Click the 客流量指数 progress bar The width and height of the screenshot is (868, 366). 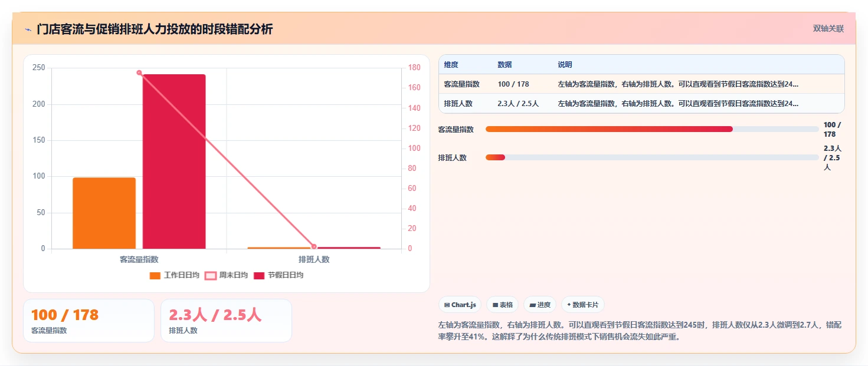pyautogui.click(x=652, y=129)
